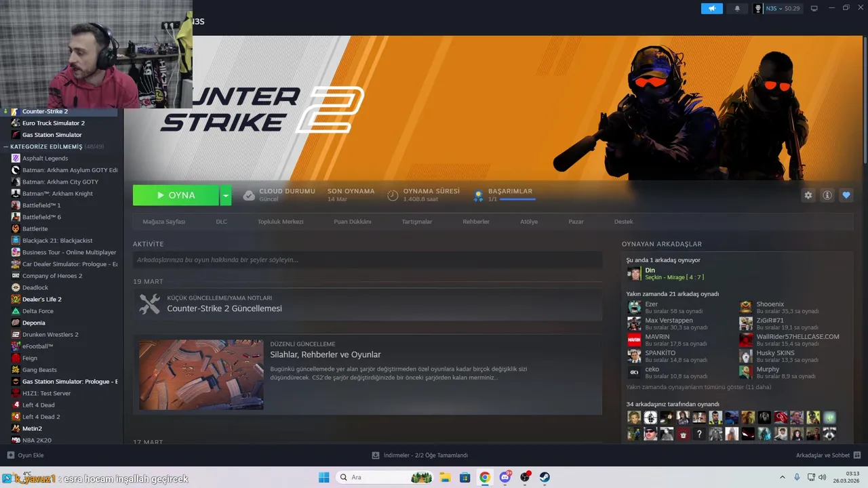868x488 pixels.
Task: Open Silahlar, Rehberler ve Oyunlar update
Action: [325, 354]
